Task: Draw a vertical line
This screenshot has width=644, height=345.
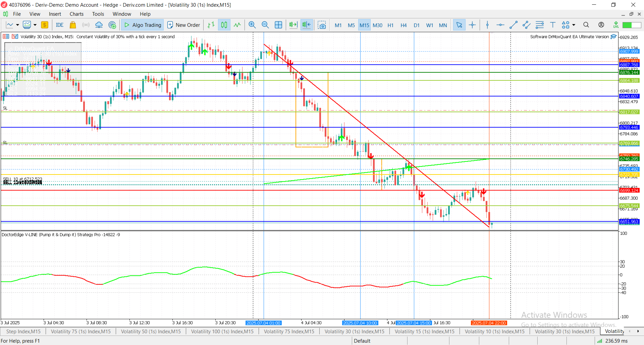Action: click(x=487, y=25)
